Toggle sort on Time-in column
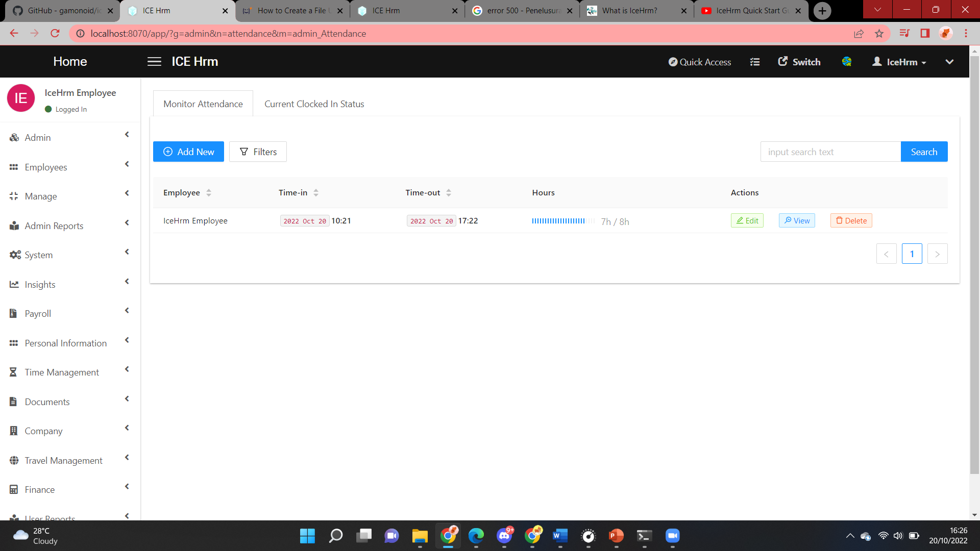Image resolution: width=980 pixels, height=551 pixels. tap(316, 193)
